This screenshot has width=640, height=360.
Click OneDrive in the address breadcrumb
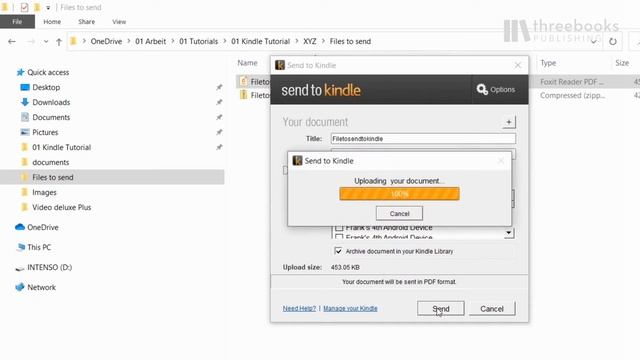[x=106, y=41]
